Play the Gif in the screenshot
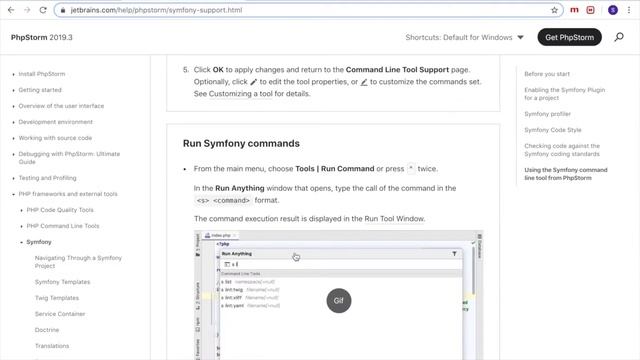The image size is (640, 360). (x=338, y=300)
